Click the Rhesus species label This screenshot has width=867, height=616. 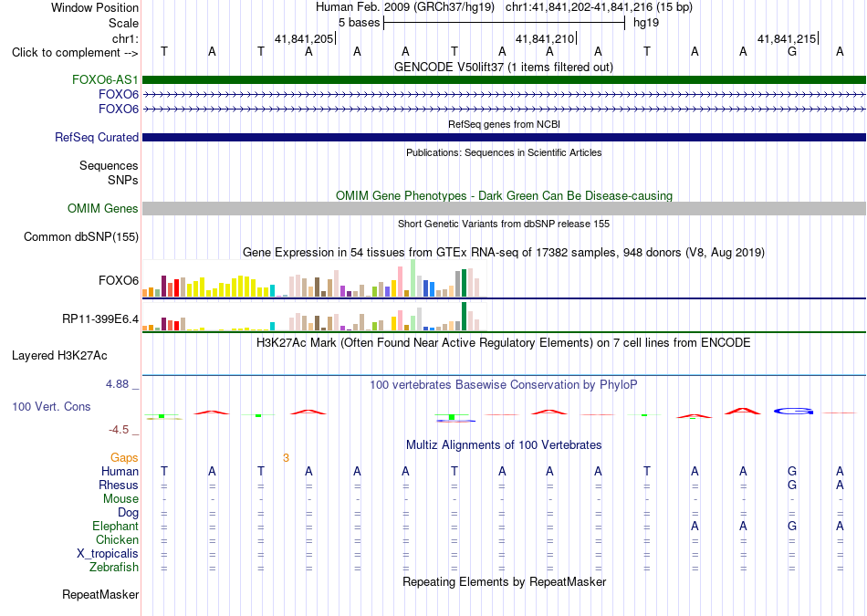119,485
